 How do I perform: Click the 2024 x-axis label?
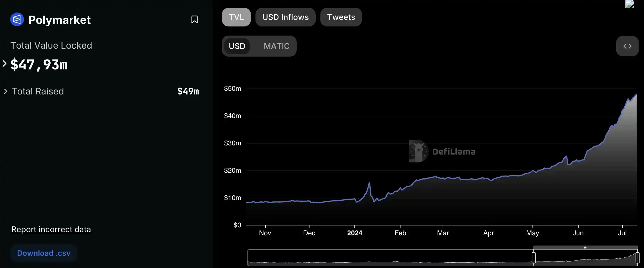pos(354,233)
